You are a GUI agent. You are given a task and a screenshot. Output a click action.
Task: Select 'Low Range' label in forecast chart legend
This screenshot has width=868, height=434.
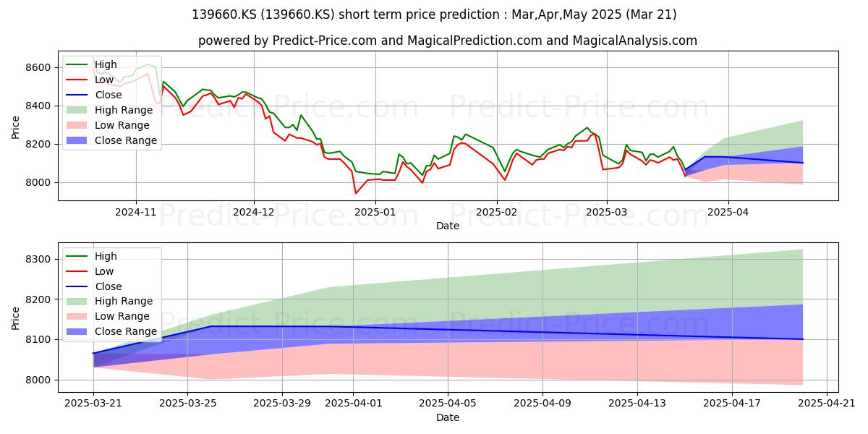coord(123,316)
